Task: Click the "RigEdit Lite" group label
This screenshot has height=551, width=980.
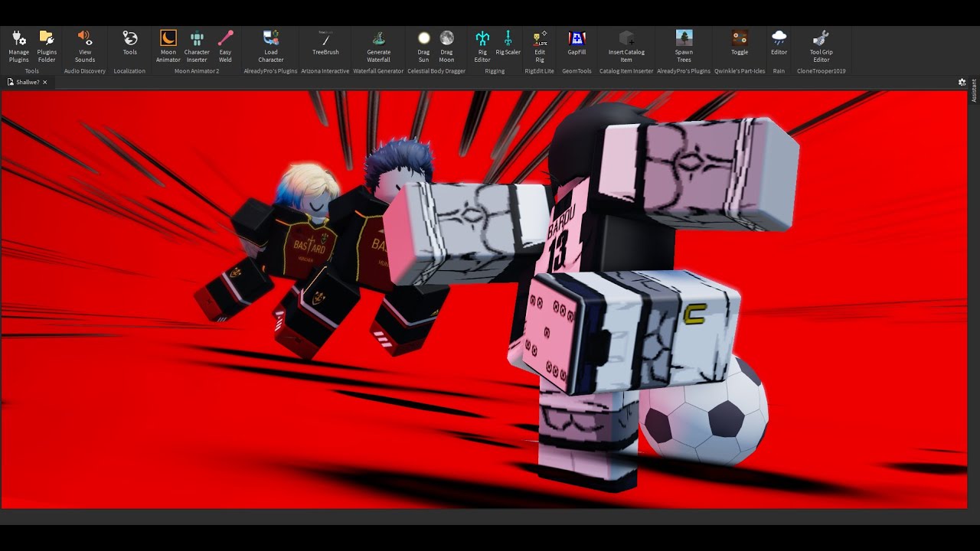Action: point(540,71)
